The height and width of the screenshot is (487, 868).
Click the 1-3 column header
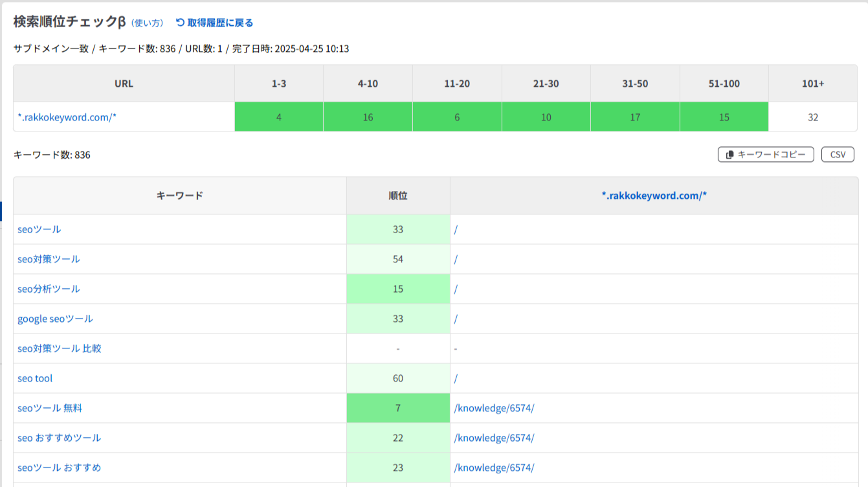click(x=279, y=84)
